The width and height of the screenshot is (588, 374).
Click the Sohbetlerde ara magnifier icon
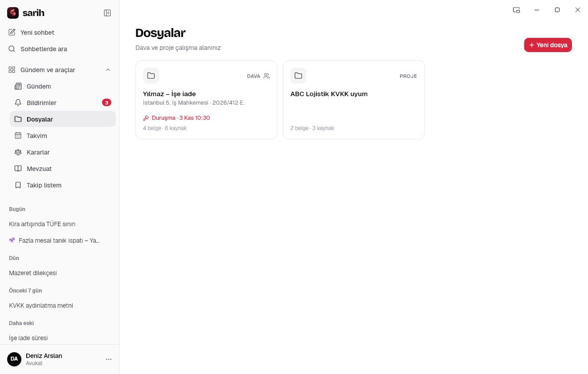point(12,49)
